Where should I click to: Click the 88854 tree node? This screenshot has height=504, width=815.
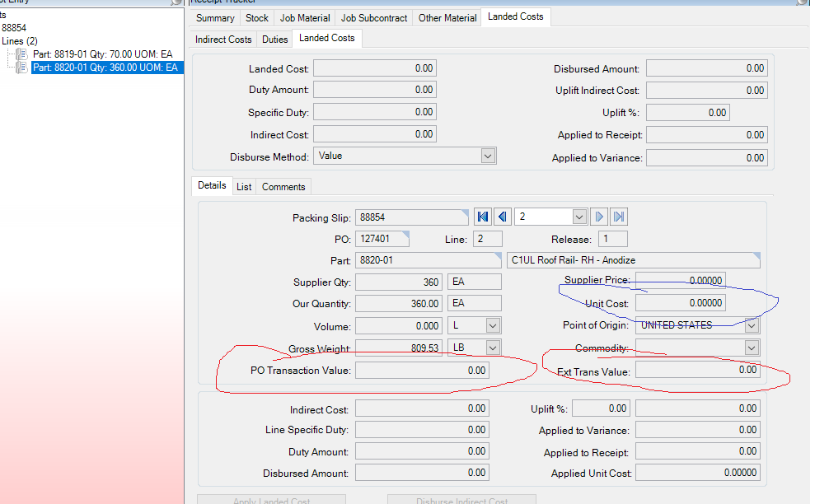tap(13, 27)
